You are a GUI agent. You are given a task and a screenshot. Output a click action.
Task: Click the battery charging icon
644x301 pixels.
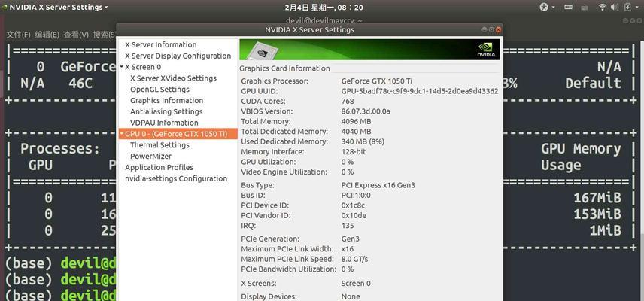(627, 7)
